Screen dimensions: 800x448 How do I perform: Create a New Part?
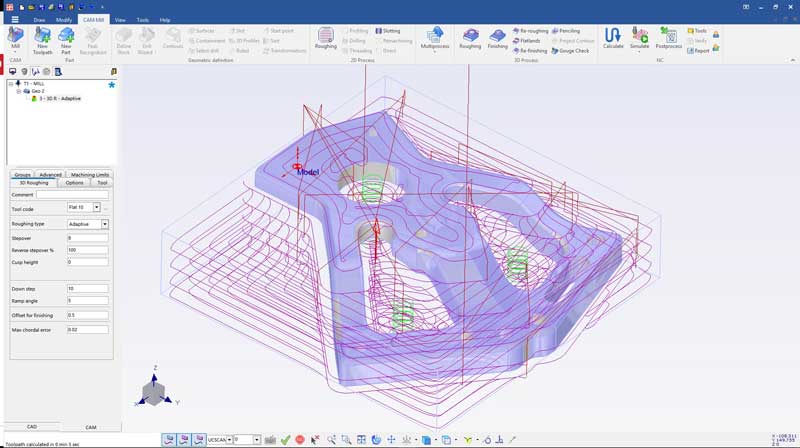coord(66,38)
